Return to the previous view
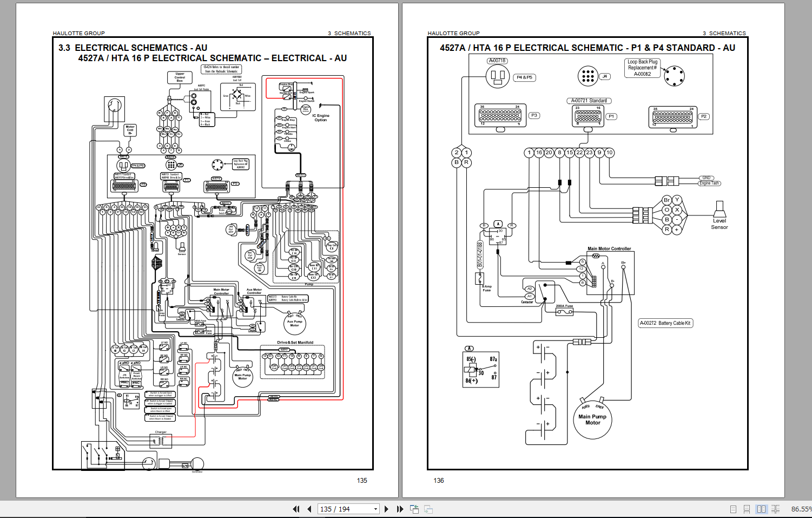 point(414,509)
